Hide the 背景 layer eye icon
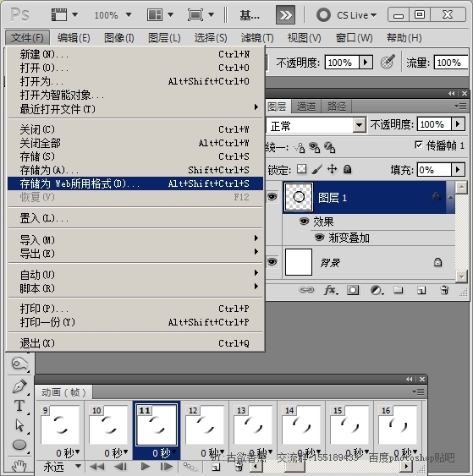Image resolution: width=473 pixels, height=476 pixels. click(x=272, y=262)
